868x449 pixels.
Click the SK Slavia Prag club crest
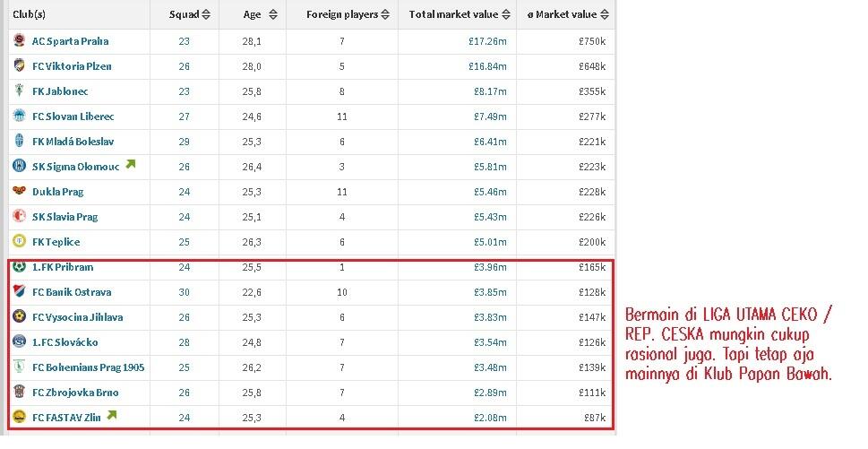[x=20, y=216]
